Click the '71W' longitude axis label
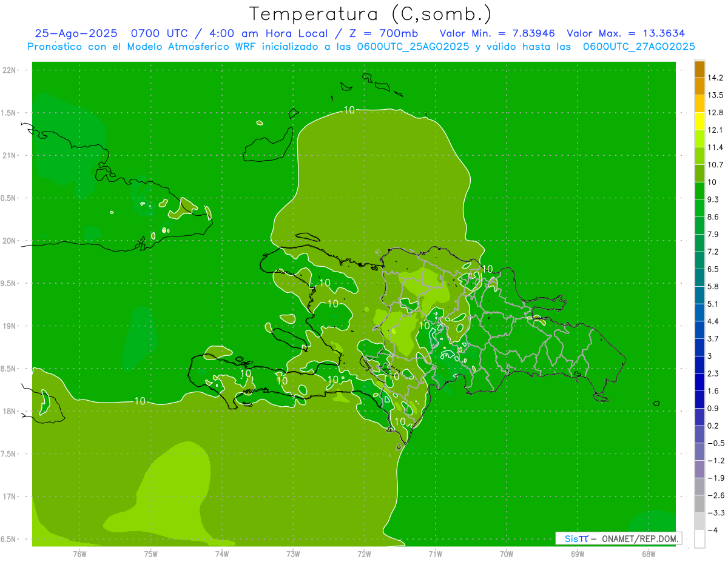Viewport: 728px width, 562px height. tap(435, 554)
